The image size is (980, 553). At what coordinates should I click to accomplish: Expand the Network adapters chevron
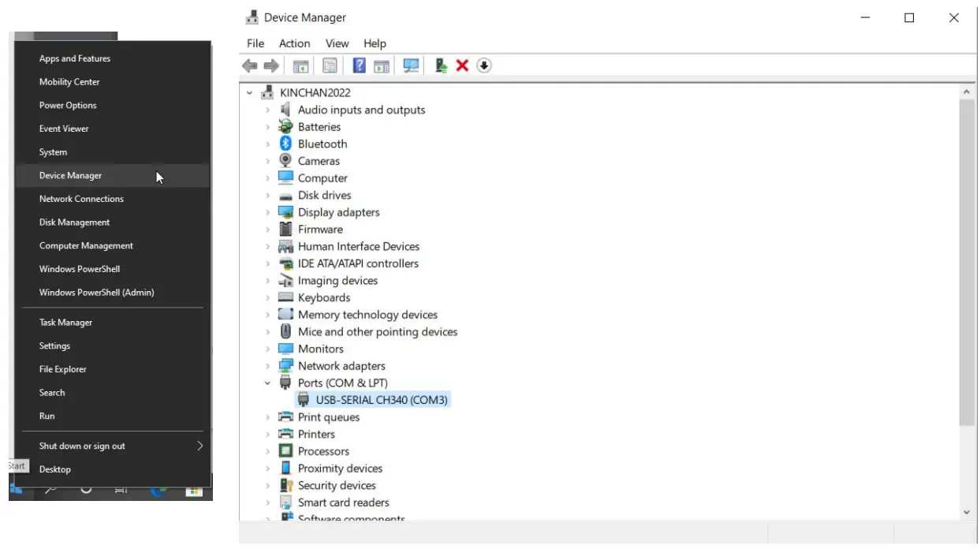pyautogui.click(x=267, y=366)
